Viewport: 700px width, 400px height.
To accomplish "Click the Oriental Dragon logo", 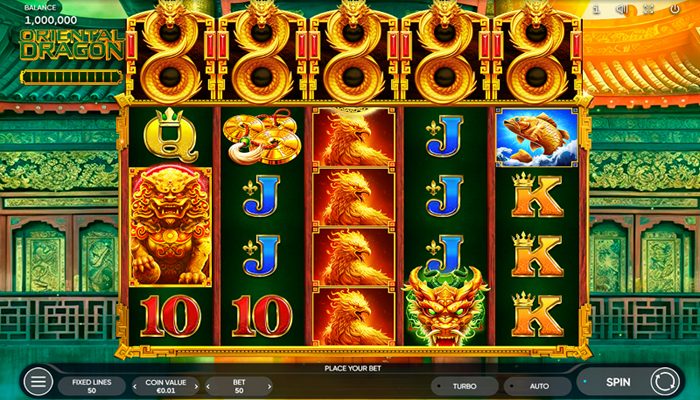I will (x=71, y=45).
